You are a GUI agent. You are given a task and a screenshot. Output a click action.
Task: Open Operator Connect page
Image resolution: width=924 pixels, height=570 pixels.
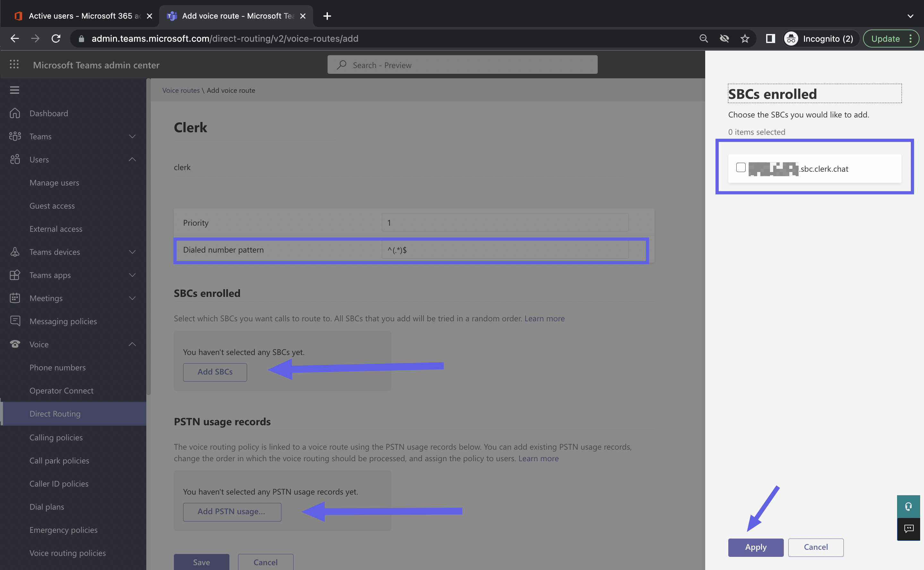61,391
